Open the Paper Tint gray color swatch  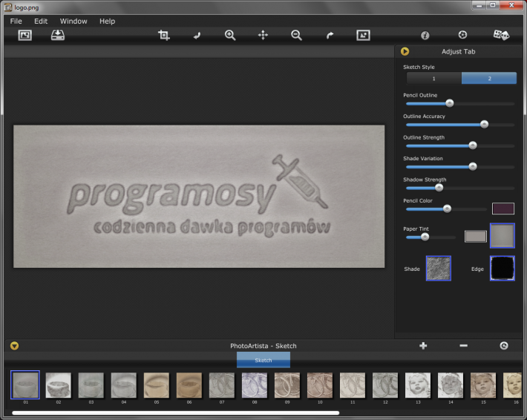476,236
